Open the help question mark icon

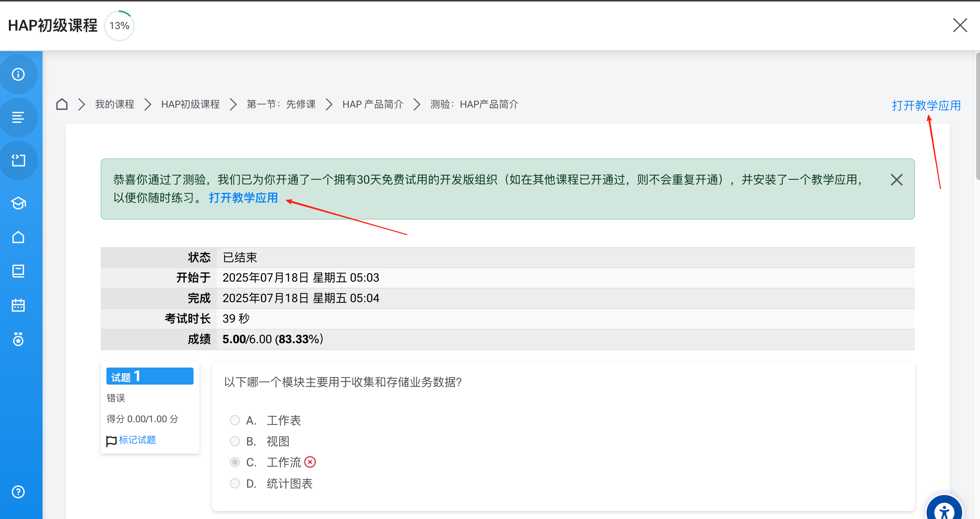(18, 492)
